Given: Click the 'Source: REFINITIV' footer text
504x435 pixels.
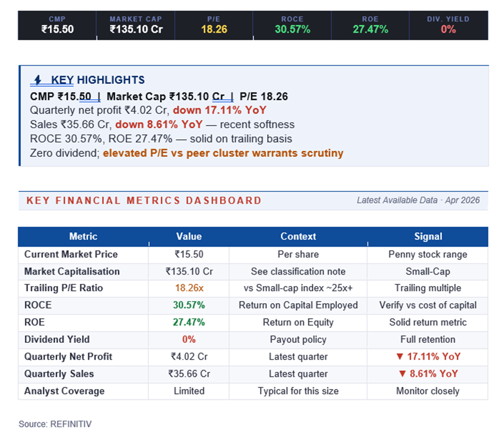Looking at the screenshot, I should [x=55, y=424].
